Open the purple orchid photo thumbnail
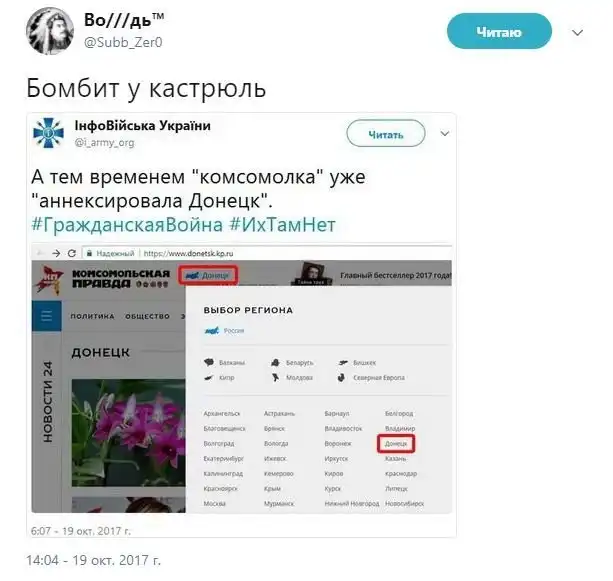The height and width of the screenshot is (581, 613). point(128,432)
